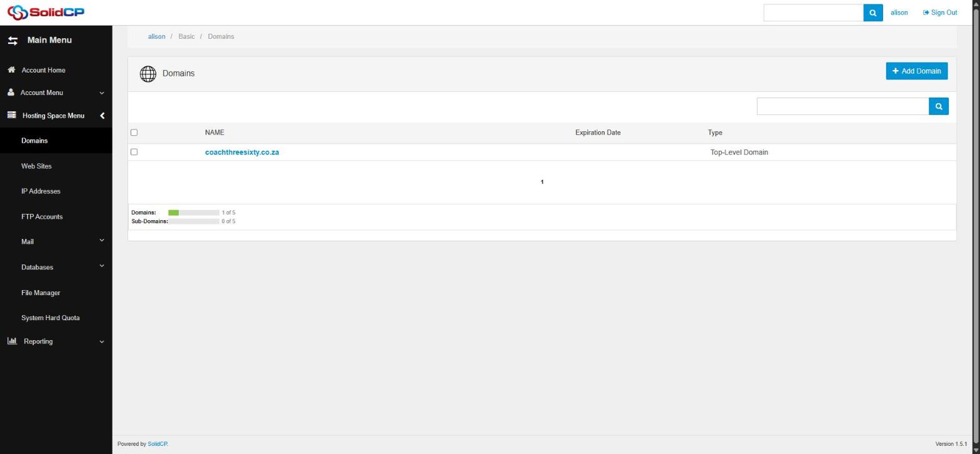Open the Reporting menu item
980x454 pixels.
38,341
